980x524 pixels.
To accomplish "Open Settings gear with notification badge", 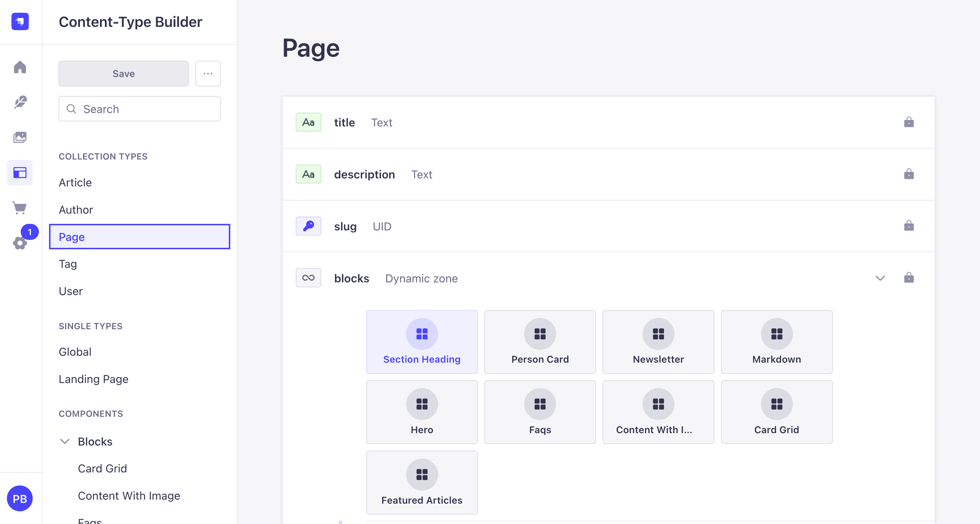I will 20,243.
